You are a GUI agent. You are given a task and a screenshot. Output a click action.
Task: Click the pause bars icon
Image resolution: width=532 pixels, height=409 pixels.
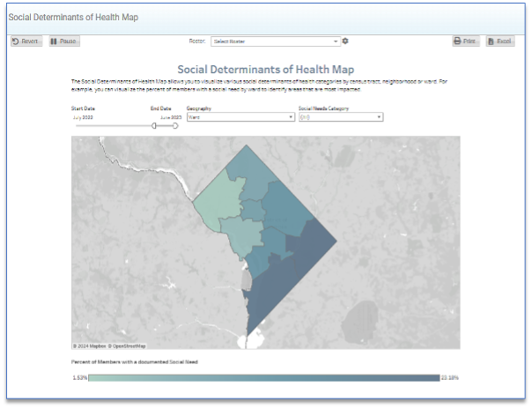(54, 41)
